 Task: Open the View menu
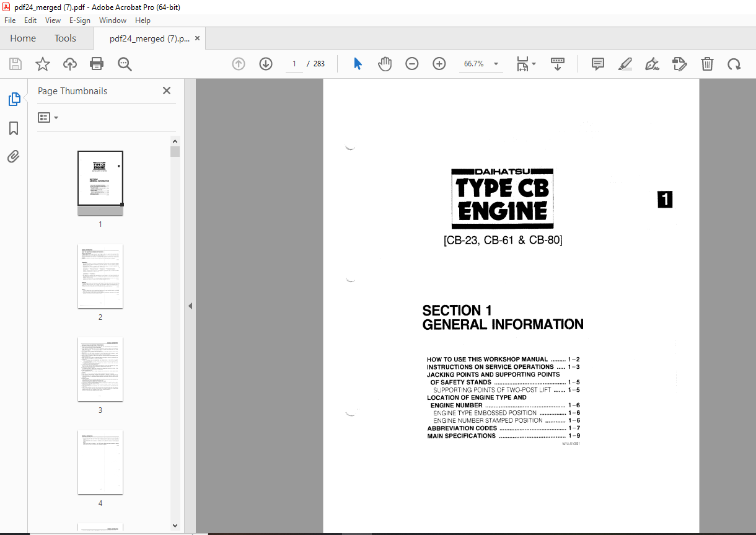click(x=53, y=20)
